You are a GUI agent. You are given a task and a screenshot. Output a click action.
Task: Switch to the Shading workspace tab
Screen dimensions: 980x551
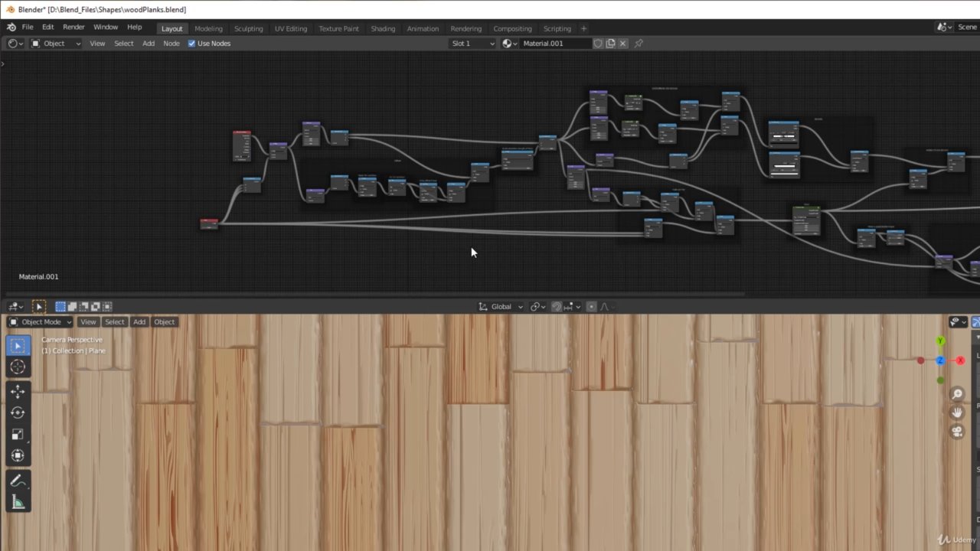click(x=383, y=28)
